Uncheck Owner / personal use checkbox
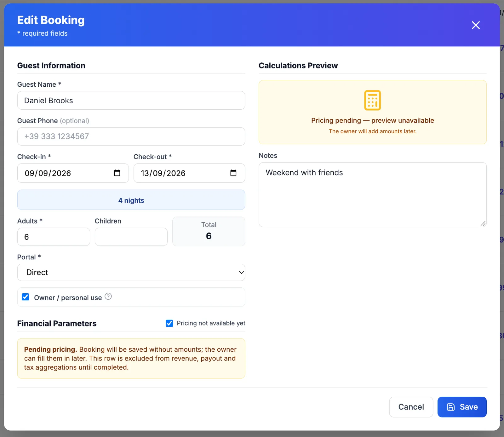This screenshot has width=504, height=437. (26, 297)
